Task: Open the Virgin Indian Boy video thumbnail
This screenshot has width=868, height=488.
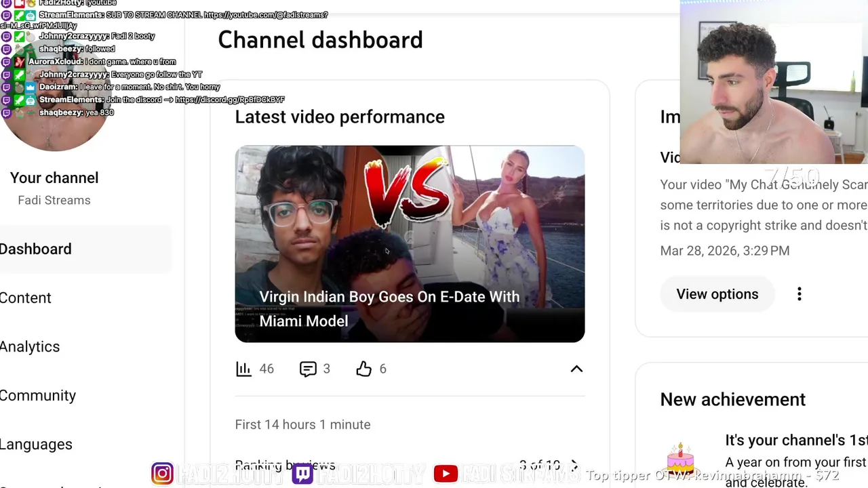Action: point(410,244)
